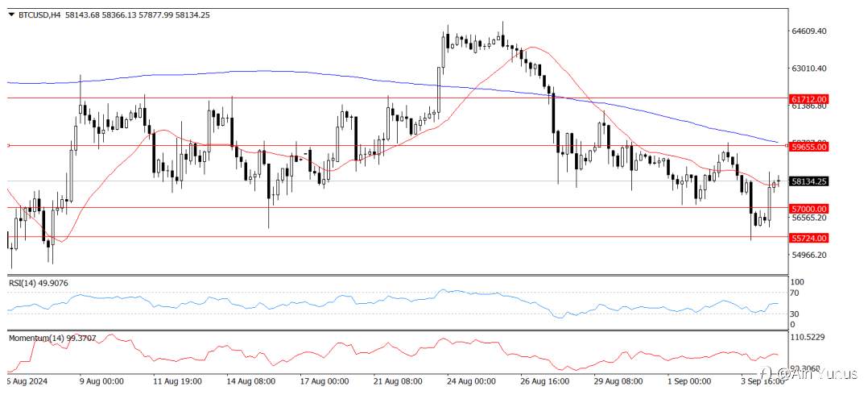Open the Momentum(14) 99.3707 indicator label
Screen dimensions: 868x399
click(x=48, y=338)
